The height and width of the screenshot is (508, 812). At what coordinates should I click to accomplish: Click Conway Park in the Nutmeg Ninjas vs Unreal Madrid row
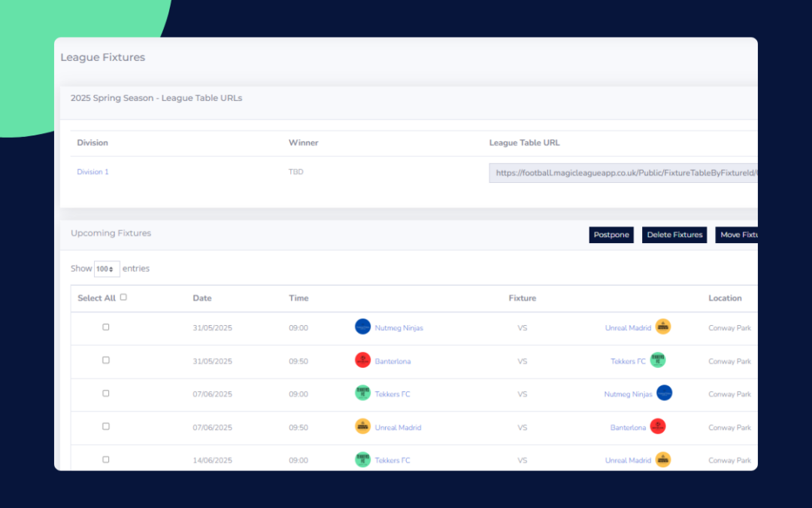[729, 328]
